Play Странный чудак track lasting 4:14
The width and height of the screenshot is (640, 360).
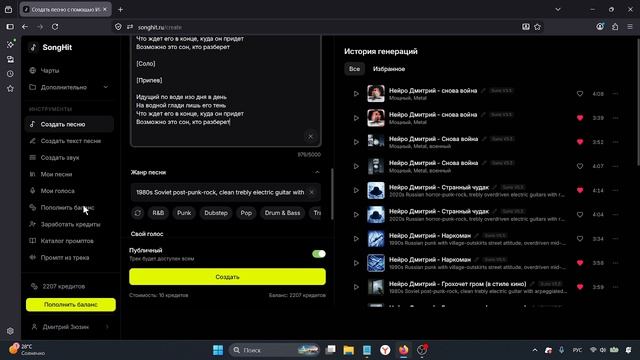pos(356,190)
